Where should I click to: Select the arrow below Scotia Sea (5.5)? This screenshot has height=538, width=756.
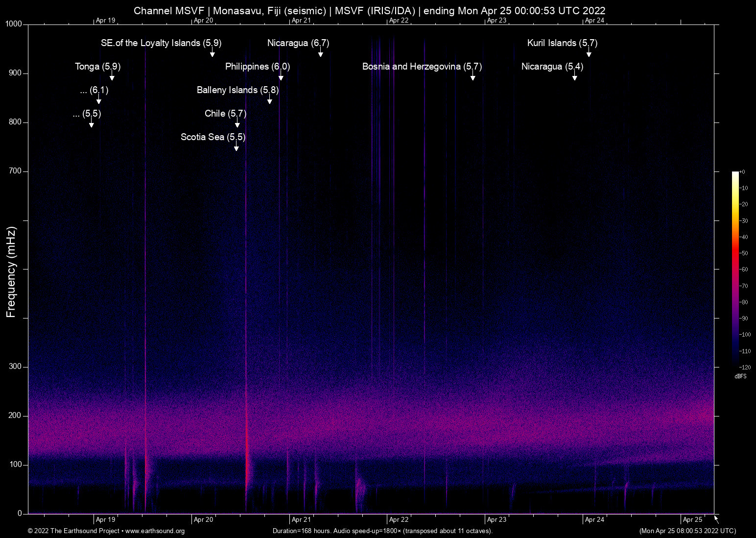coord(236,147)
